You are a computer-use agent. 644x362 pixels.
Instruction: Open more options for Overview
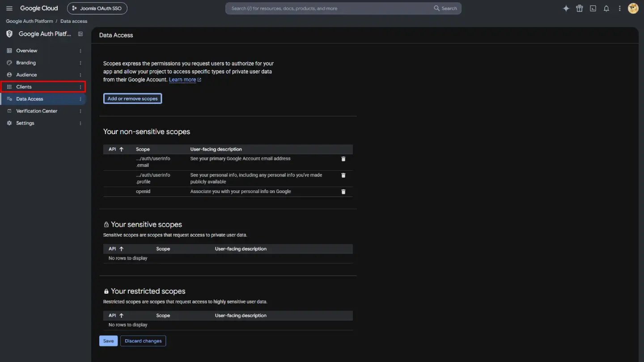pyautogui.click(x=80, y=51)
